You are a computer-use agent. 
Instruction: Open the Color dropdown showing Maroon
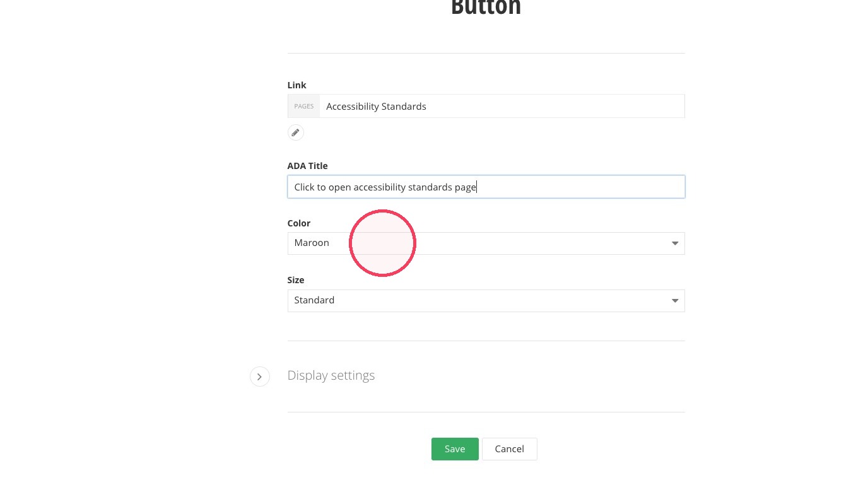[486, 243]
